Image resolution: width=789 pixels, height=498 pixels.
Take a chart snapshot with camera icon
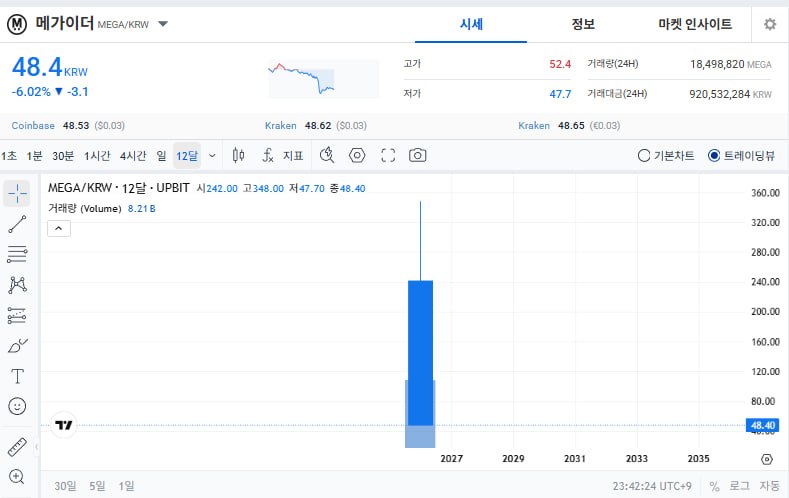click(418, 155)
